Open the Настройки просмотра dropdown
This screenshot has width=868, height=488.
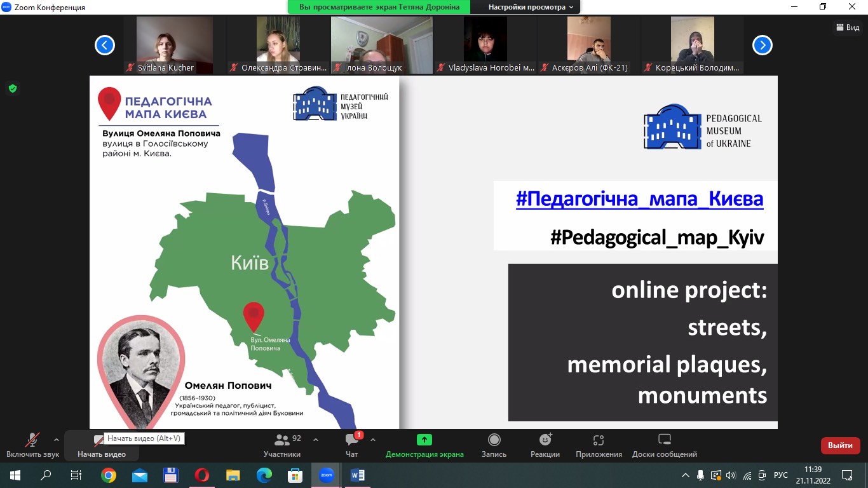[531, 7]
